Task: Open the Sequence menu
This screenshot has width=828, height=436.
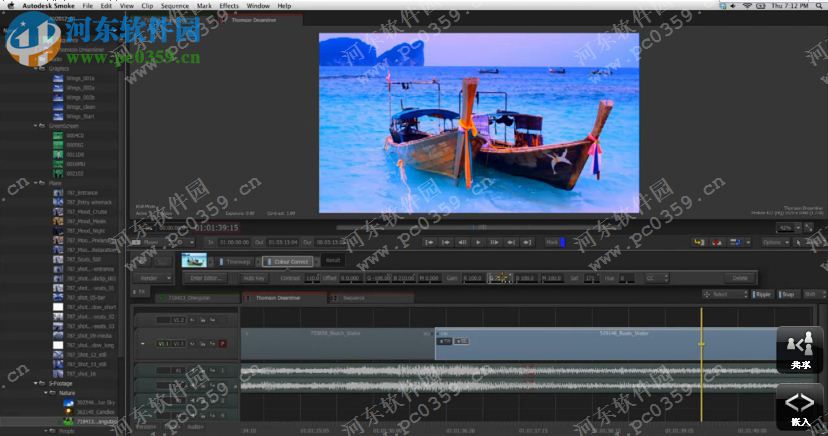Action: tap(175, 6)
